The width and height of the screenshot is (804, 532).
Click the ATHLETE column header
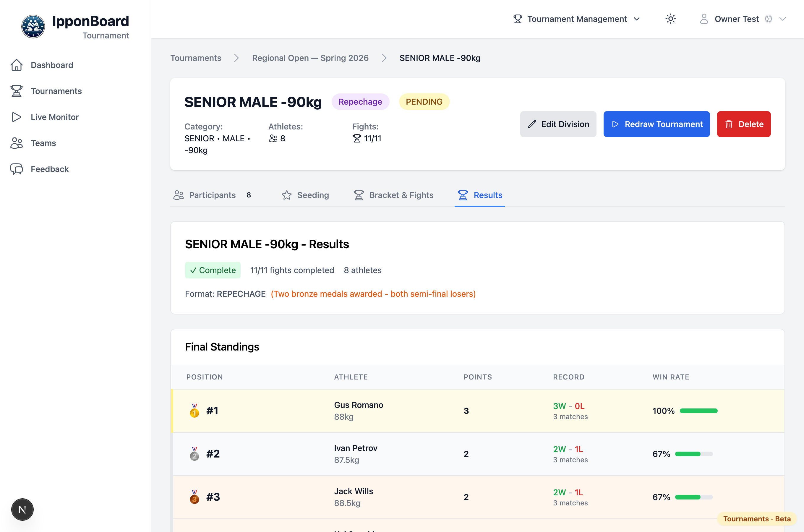click(x=351, y=377)
